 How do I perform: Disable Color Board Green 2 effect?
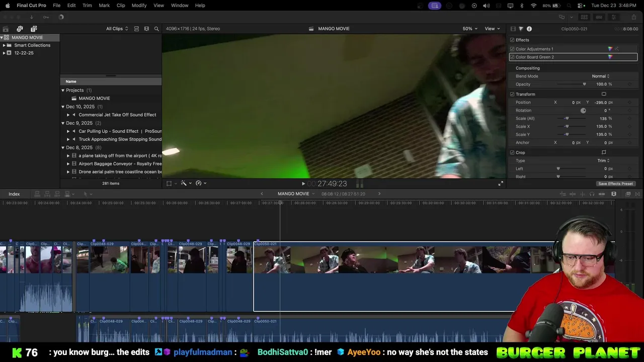tap(512, 57)
